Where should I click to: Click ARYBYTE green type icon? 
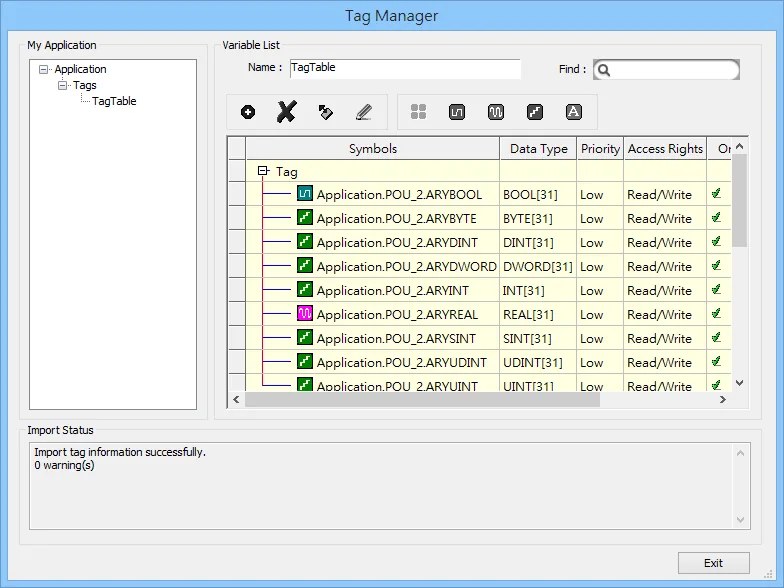[304, 217]
